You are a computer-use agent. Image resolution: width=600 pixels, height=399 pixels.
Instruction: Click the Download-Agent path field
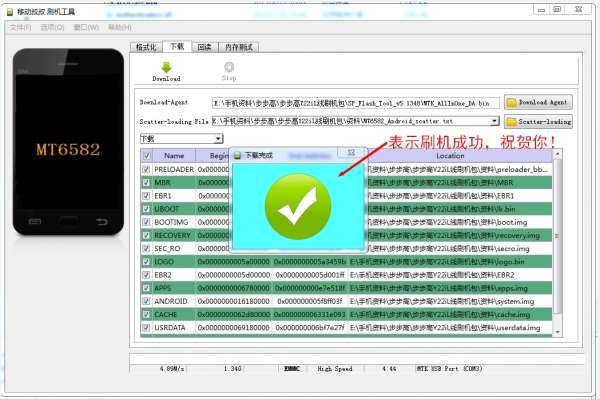point(355,103)
